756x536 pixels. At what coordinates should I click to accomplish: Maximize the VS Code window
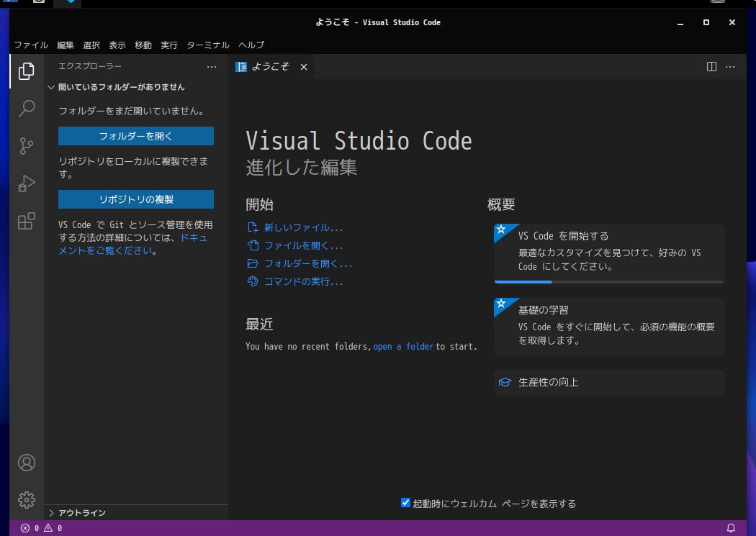click(x=706, y=22)
